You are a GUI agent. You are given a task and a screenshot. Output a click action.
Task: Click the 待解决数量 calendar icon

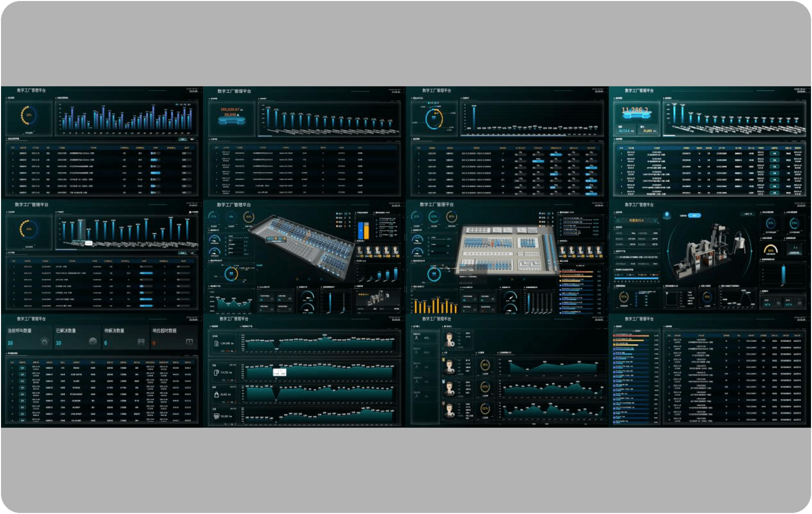(141, 342)
